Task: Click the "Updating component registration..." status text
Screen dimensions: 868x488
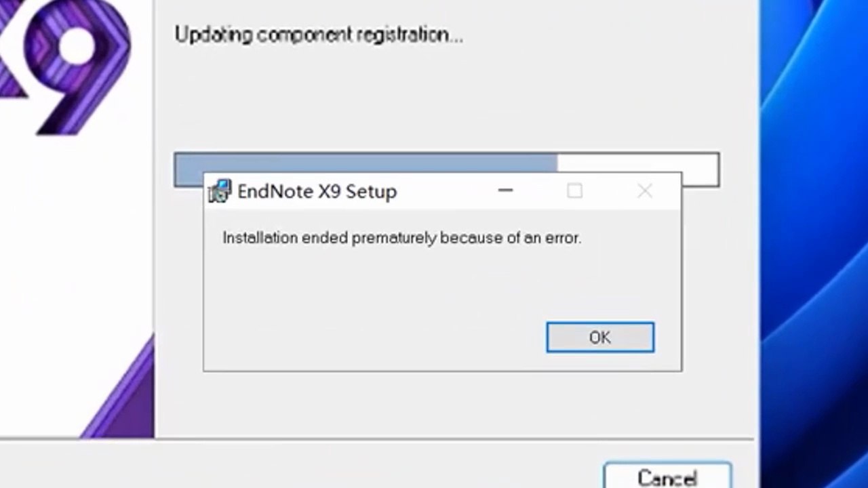Action: click(319, 35)
